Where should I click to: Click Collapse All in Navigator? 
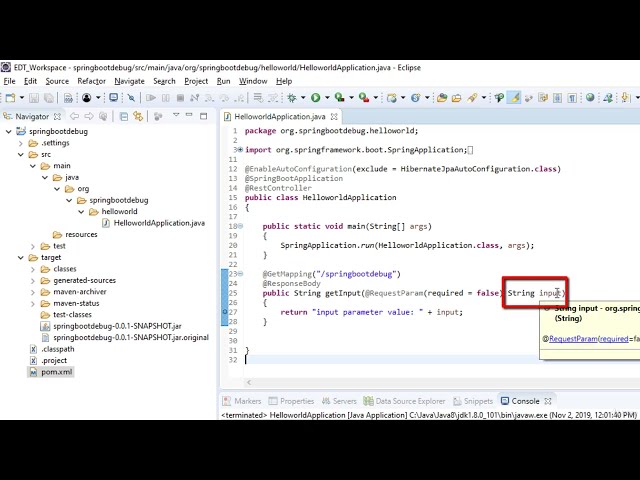(124, 117)
